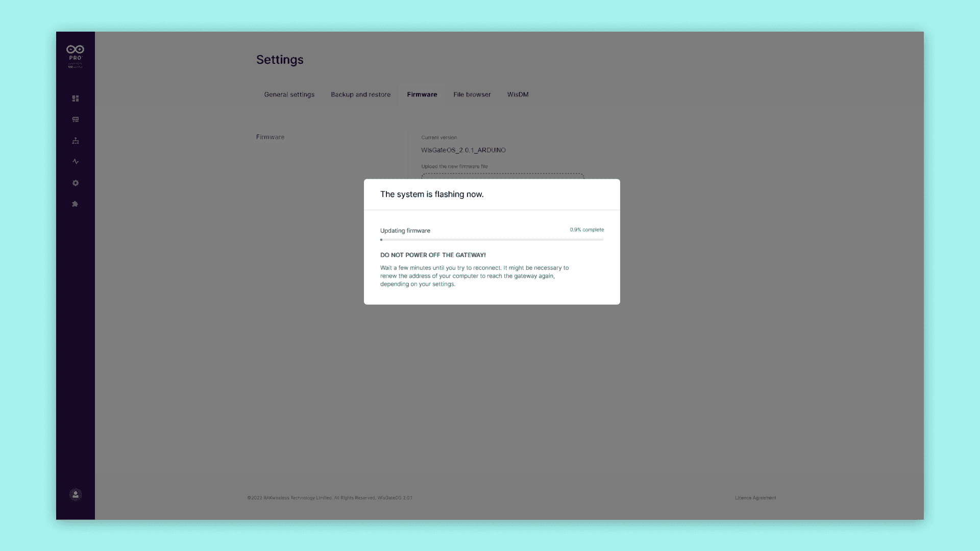Viewport: 980px width, 551px height.
Task: Open the Settings gear sidebar icon
Action: (x=76, y=183)
